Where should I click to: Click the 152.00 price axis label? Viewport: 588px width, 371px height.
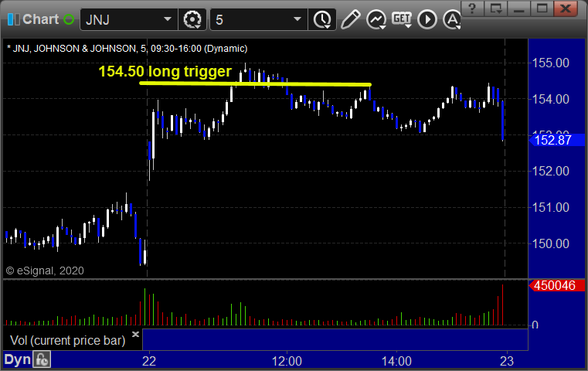[550, 171]
